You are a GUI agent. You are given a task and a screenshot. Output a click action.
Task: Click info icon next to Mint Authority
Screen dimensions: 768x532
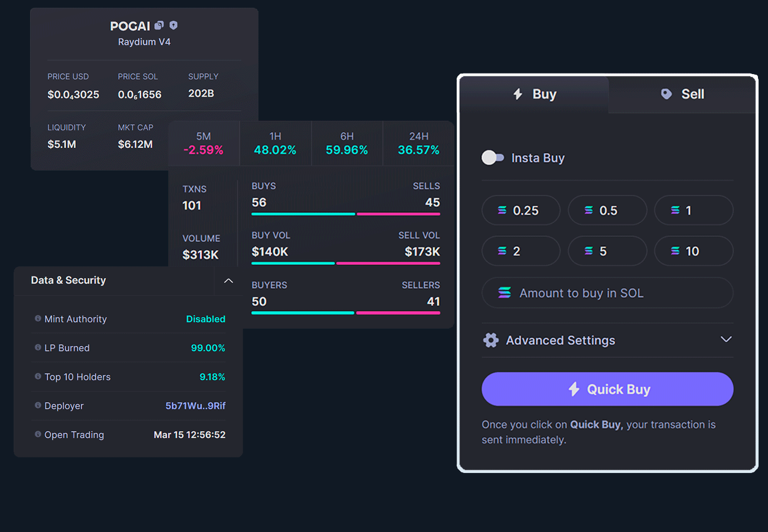(x=38, y=319)
